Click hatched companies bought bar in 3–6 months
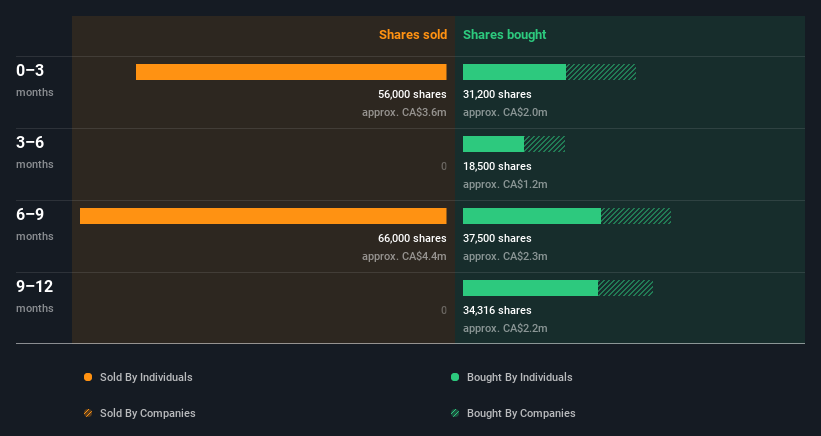This screenshot has height=436, width=821. [x=545, y=144]
